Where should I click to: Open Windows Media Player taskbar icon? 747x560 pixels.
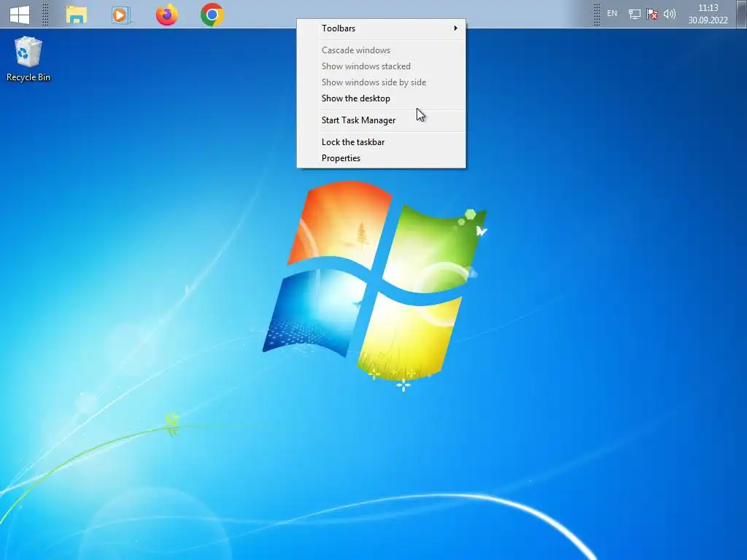tap(120, 15)
